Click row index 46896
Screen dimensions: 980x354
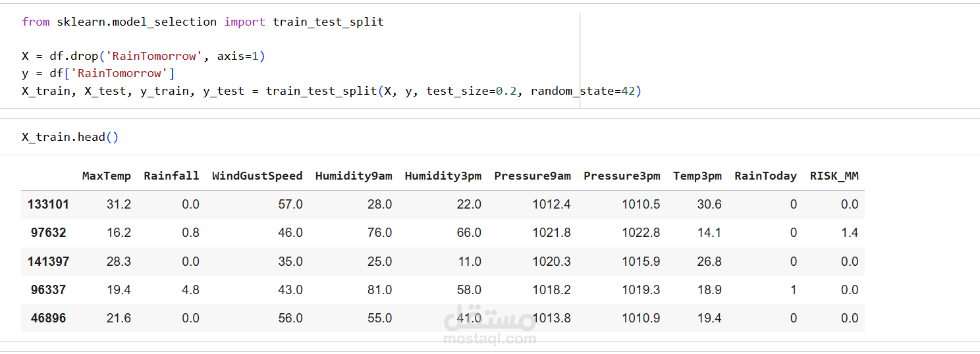48,318
